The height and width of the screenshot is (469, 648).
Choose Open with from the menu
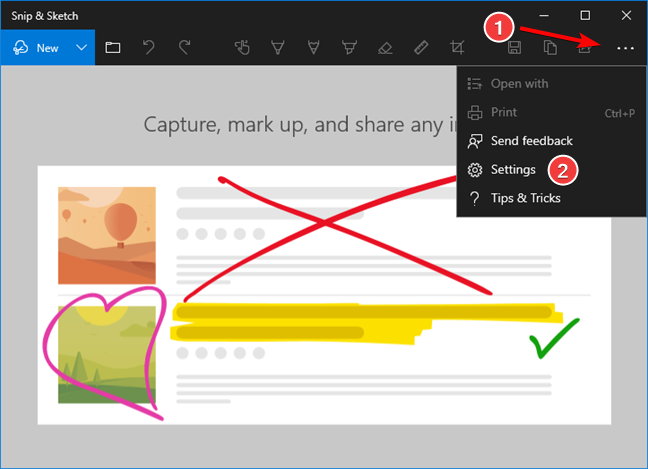[519, 84]
